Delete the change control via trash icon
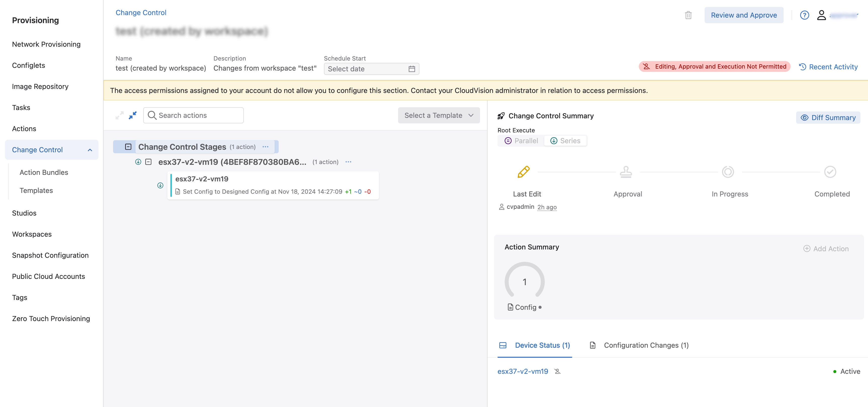 (x=688, y=15)
